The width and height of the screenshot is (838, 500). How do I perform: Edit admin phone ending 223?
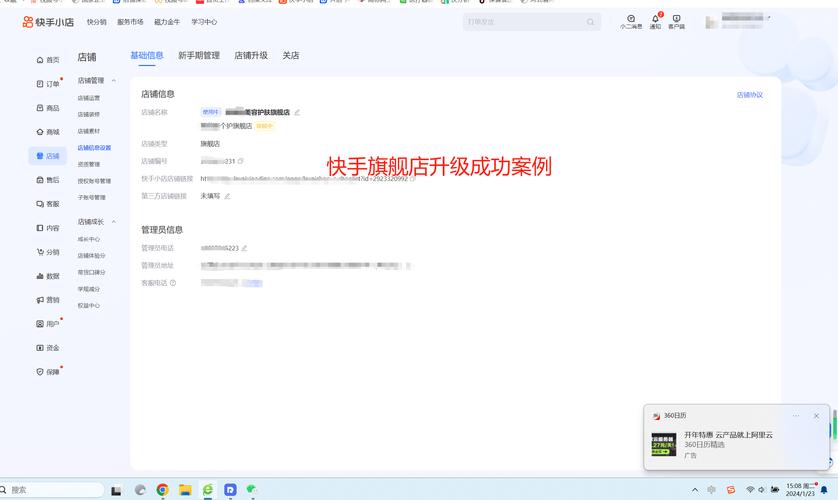click(244, 248)
